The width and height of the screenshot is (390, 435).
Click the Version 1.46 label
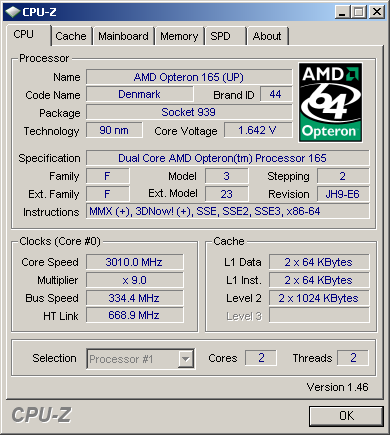pos(337,387)
